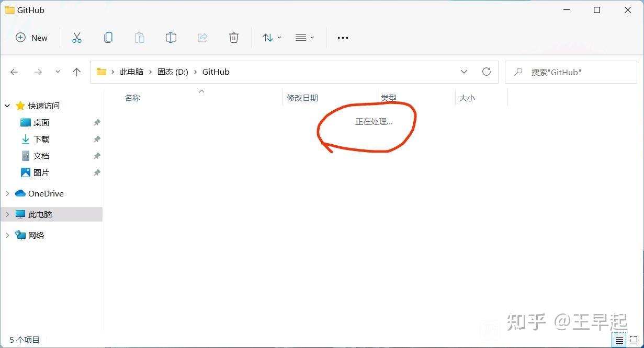Expand the OneDrive tree item

pyautogui.click(x=7, y=193)
